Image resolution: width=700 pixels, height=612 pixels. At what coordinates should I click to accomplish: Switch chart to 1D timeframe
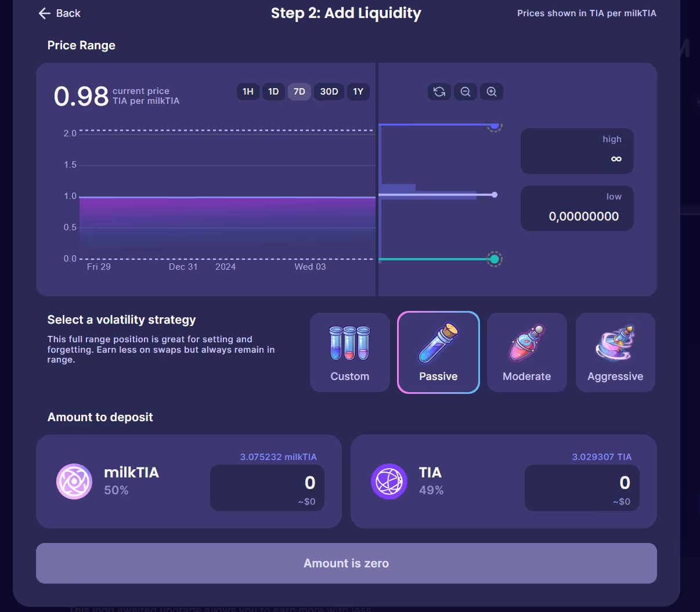[x=273, y=92]
